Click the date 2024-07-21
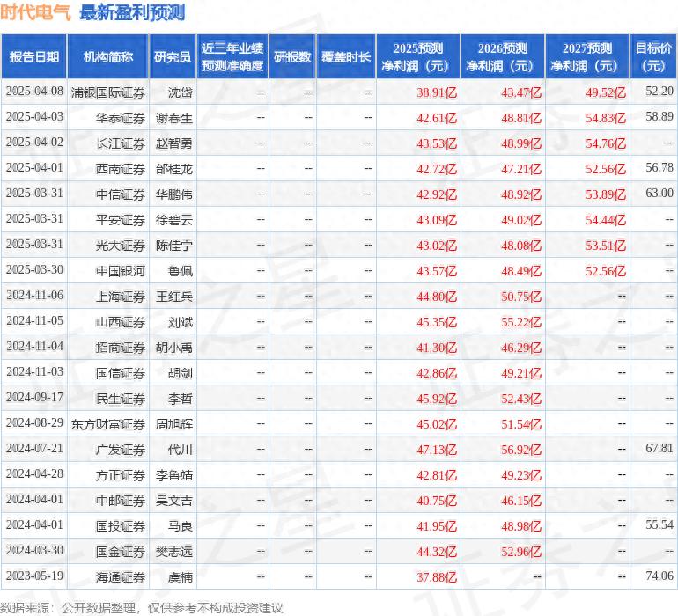Viewport: 678px width, 616px height. [34, 448]
